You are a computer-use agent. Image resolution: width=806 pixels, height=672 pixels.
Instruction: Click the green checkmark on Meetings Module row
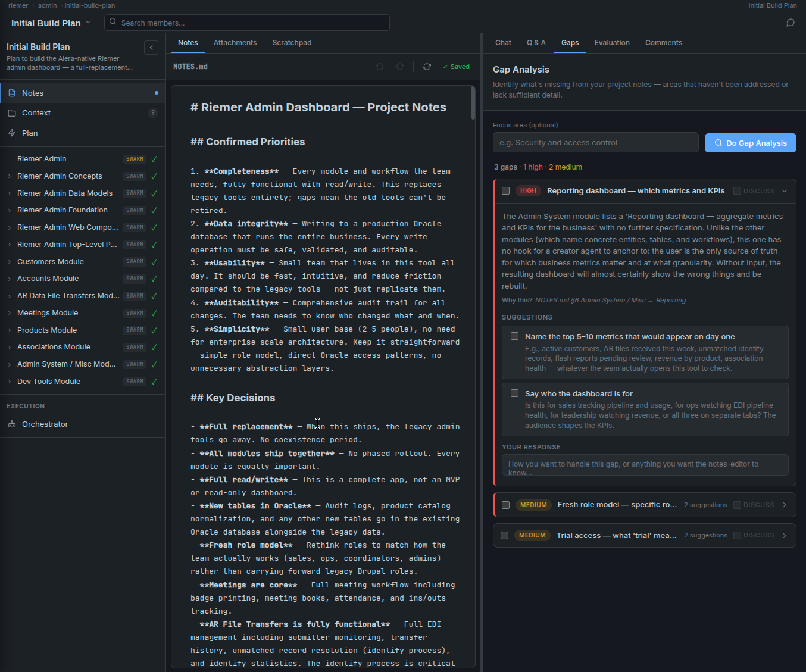point(154,313)
